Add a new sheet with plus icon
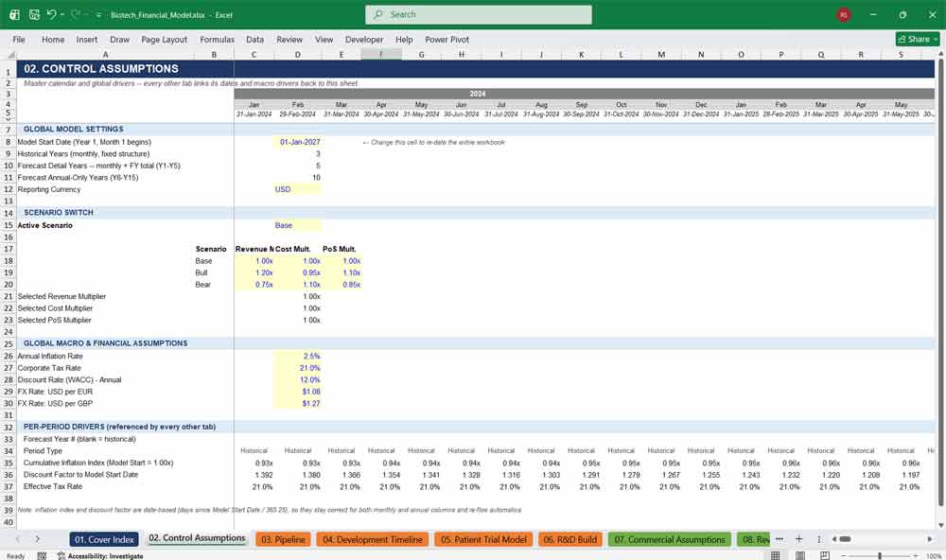Screen dimensions: 946x560 point(798,539)
